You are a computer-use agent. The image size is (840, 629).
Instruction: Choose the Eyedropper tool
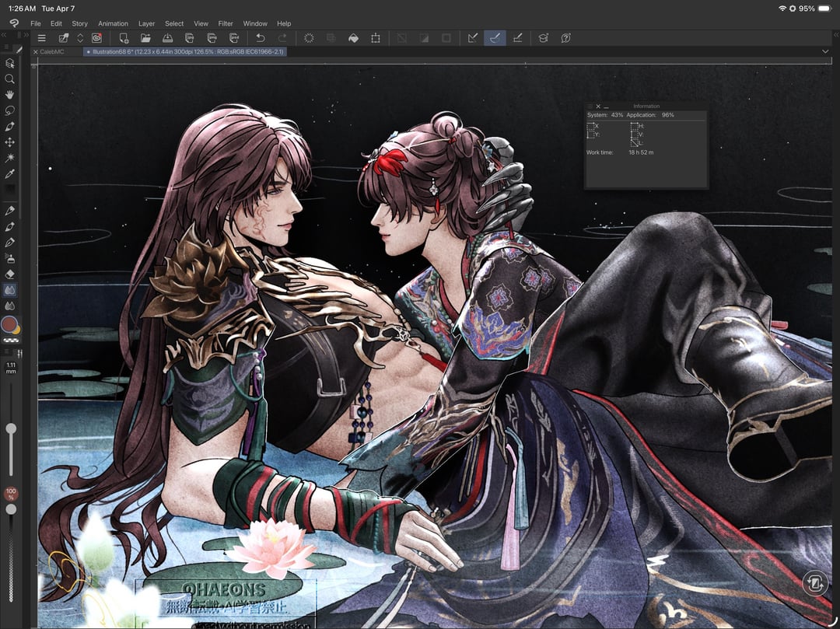(10, 173)
